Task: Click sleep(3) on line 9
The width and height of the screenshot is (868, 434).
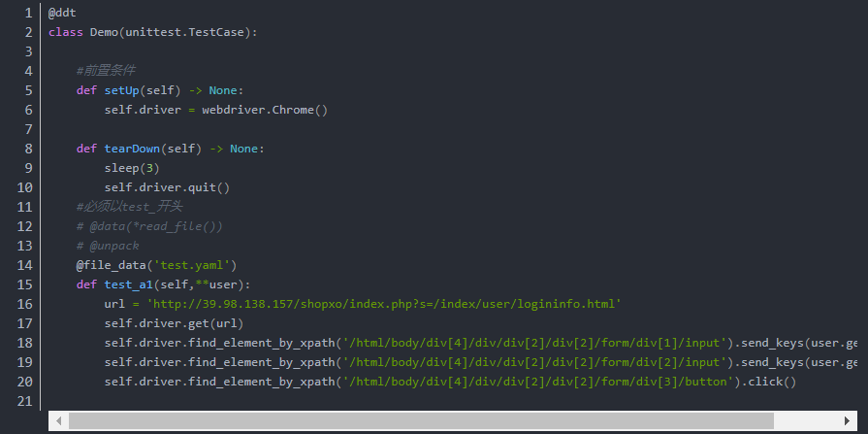Action: coord(132,168)
